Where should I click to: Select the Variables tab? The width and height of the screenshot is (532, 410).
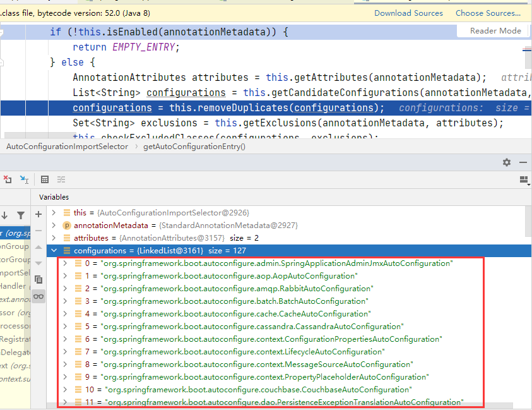(54, 197)
